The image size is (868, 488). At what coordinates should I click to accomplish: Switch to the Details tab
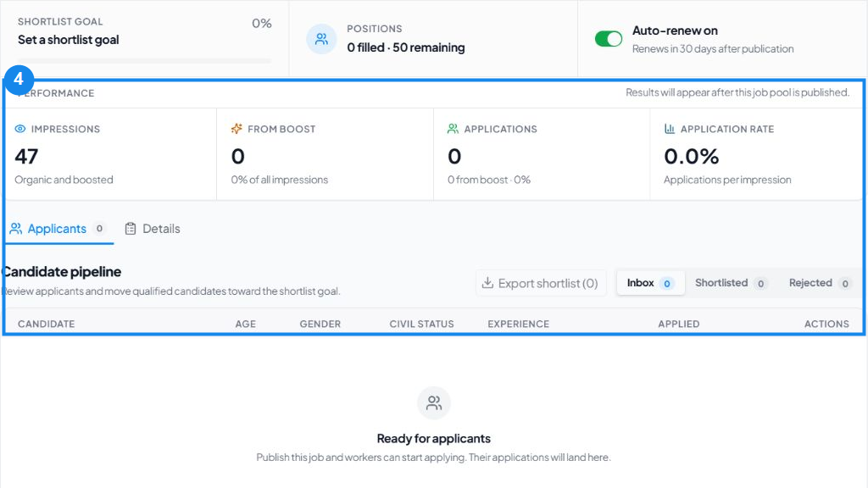pyautogui.click(x=153, y=229)
